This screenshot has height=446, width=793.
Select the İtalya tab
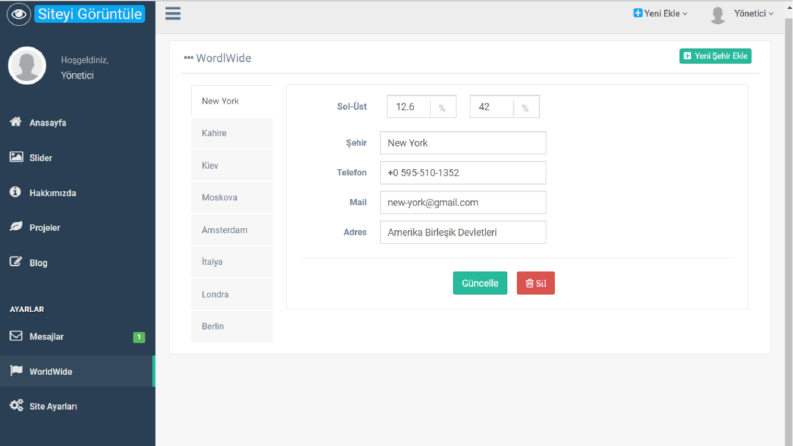point(232,261)
